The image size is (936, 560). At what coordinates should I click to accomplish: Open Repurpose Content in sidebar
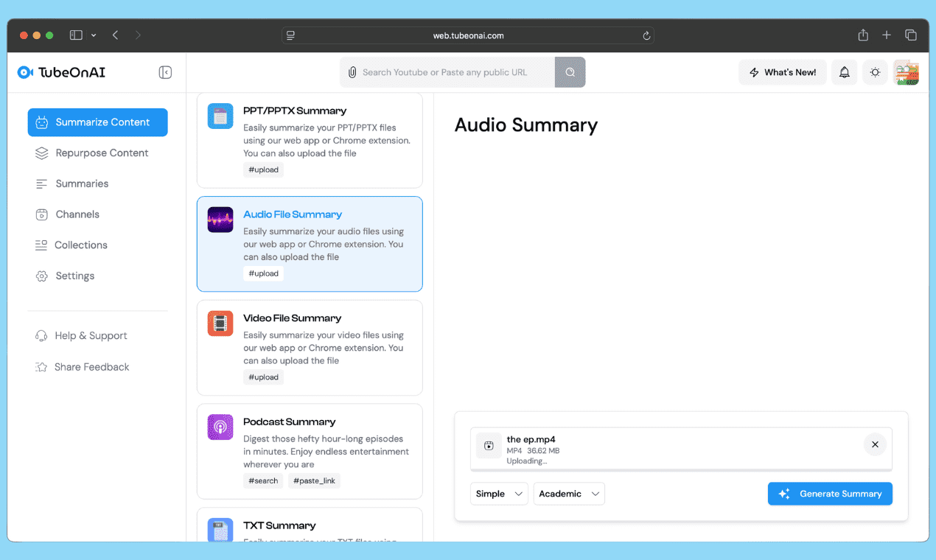point(102,153)
